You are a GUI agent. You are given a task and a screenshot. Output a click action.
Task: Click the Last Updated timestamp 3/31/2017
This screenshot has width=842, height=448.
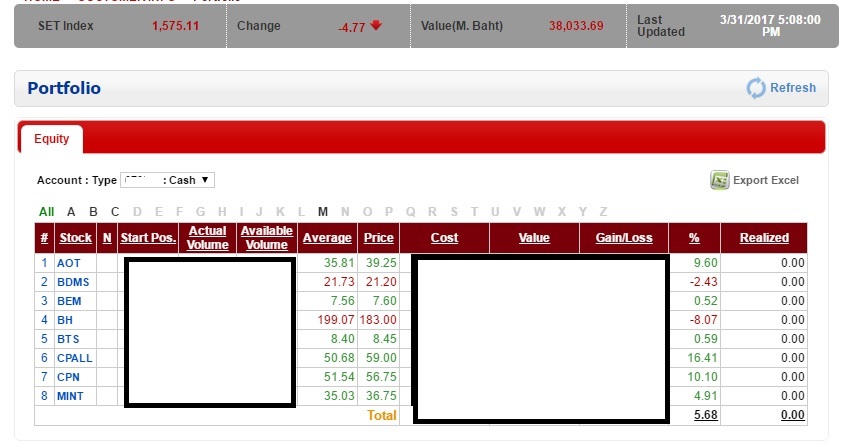coord(770,25)
